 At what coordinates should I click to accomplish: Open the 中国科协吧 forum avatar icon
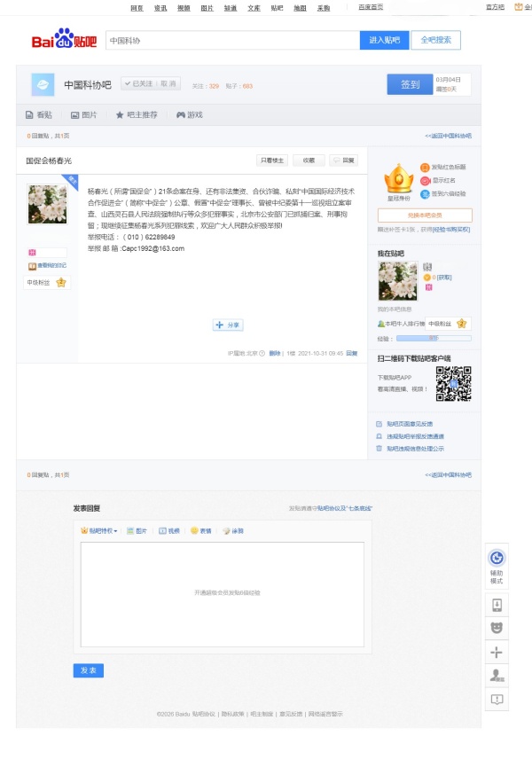pyautogui.click(x=43, y=84)
